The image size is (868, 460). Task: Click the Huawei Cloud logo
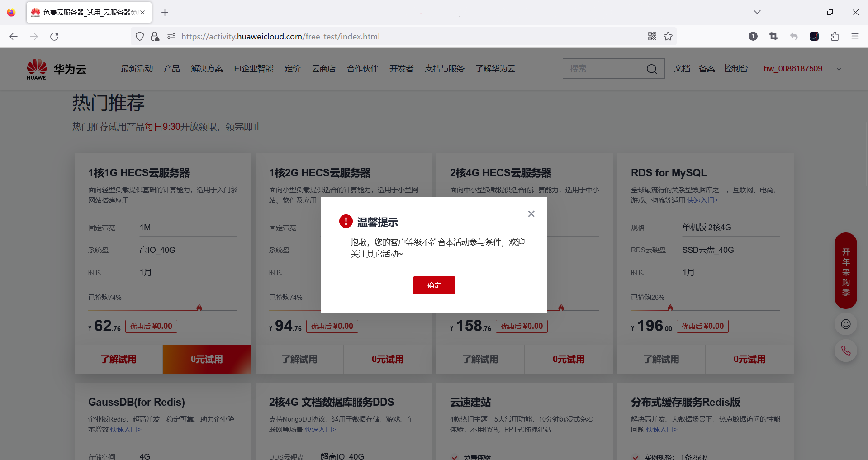coord(56,68)
